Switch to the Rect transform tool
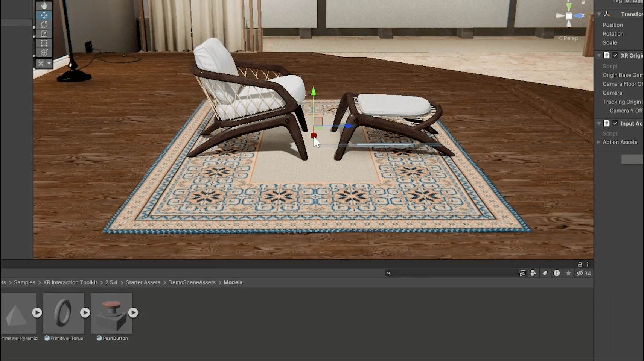 point(44,43)
